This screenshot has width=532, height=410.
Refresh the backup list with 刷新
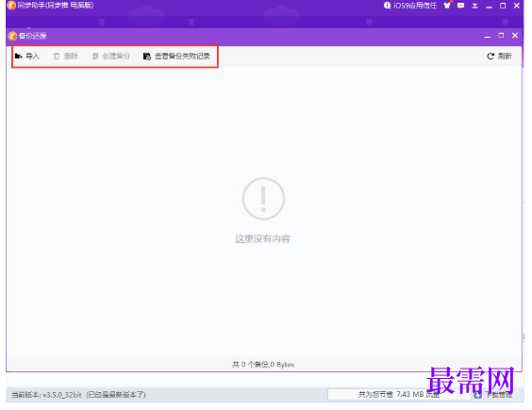[x=499, y=56]
